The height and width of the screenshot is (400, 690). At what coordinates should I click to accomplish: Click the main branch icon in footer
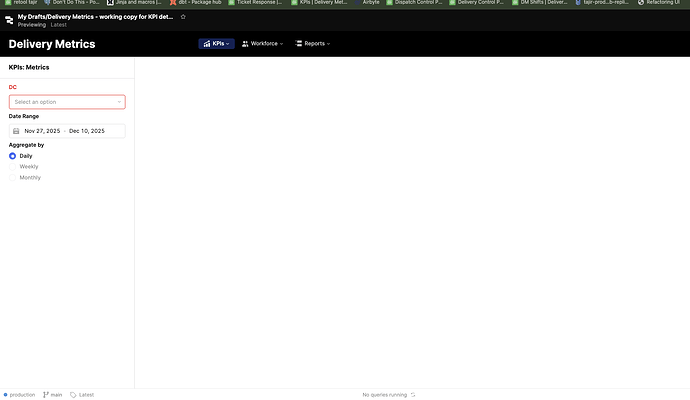(x=46, y=395)
